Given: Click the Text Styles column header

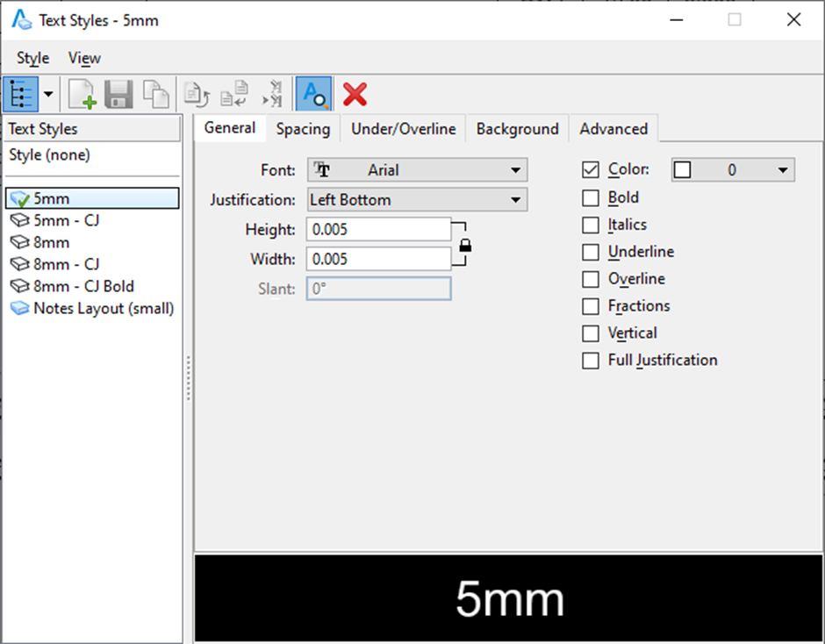Looking at the screenshot, I should [x=92, y=129].
